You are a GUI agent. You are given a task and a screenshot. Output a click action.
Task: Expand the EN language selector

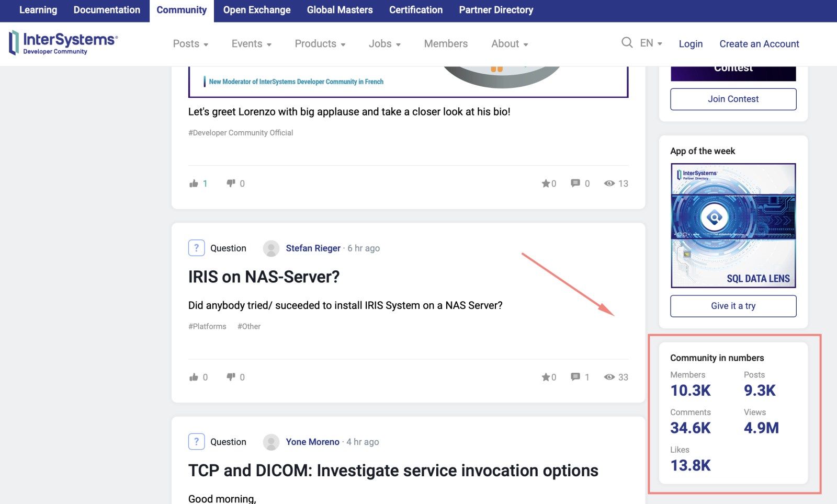click(651, 43)
